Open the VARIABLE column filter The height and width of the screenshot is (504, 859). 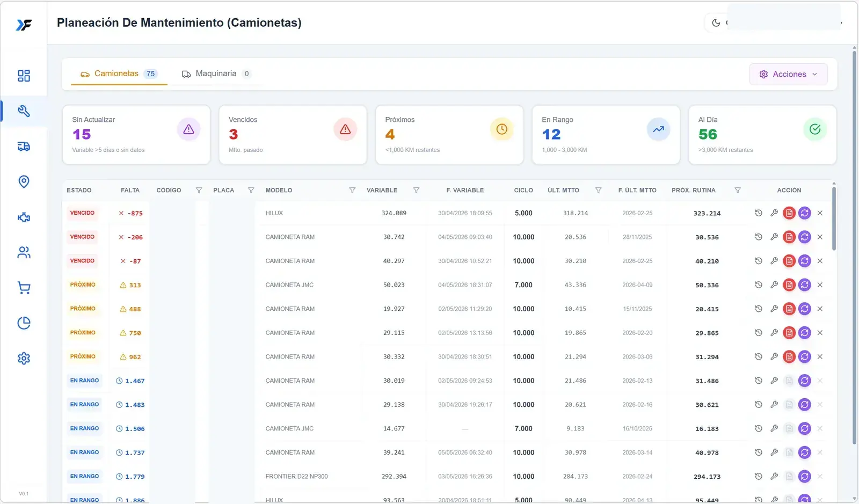point(416,191)
